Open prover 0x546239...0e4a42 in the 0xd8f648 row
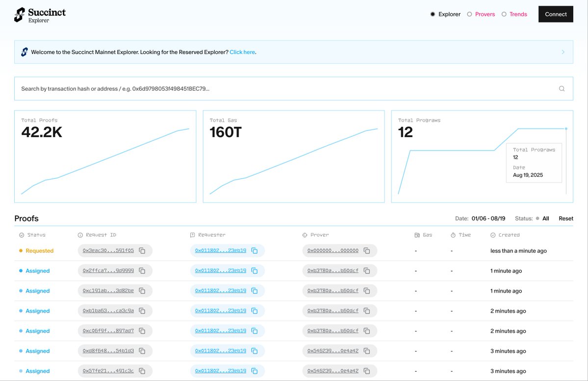This screenshot has width=588, height=381. [333, 351]
